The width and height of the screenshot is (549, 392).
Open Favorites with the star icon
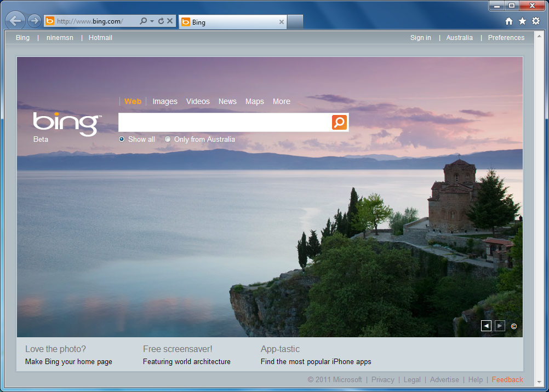coord(522,21)
